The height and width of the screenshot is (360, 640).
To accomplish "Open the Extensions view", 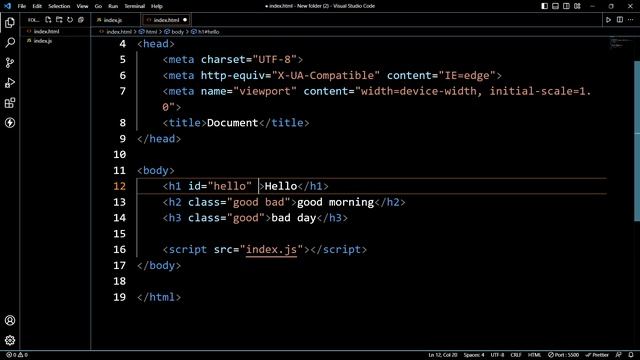I will pyautogui.click(x=10, y=102).
